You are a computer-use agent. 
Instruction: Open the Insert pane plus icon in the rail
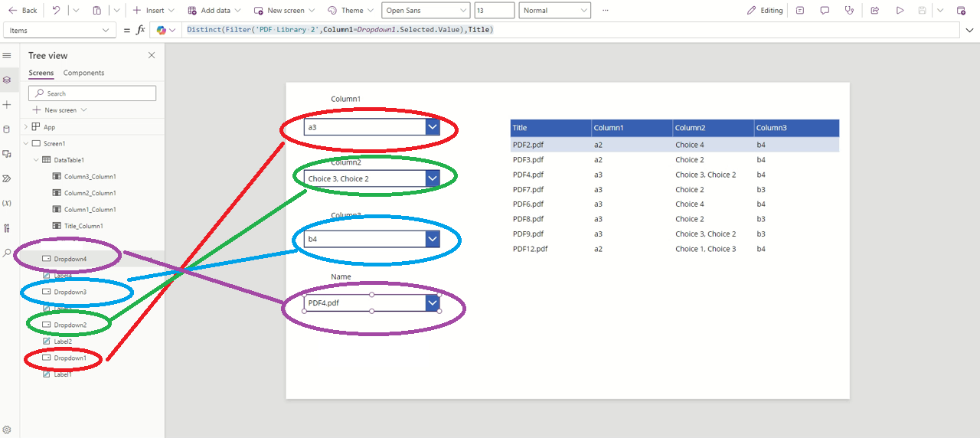[x=8, y=104]
